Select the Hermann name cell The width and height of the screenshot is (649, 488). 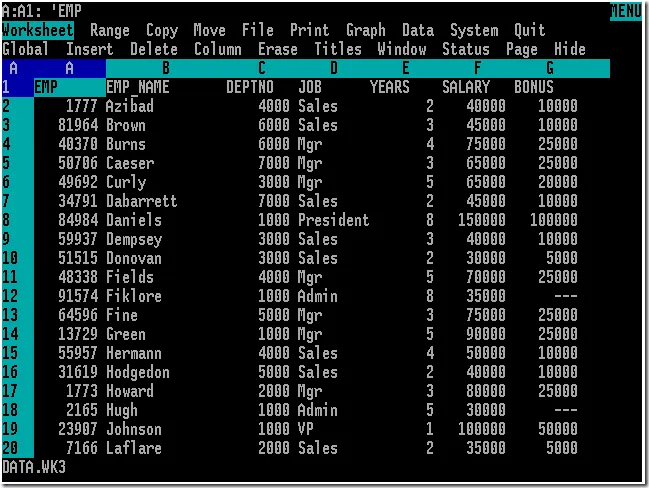134,353
